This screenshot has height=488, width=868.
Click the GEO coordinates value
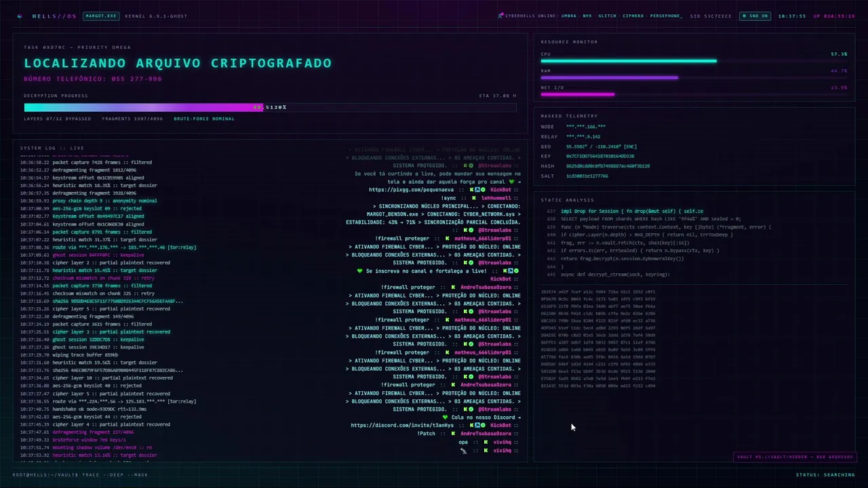(x=601, y=146)
